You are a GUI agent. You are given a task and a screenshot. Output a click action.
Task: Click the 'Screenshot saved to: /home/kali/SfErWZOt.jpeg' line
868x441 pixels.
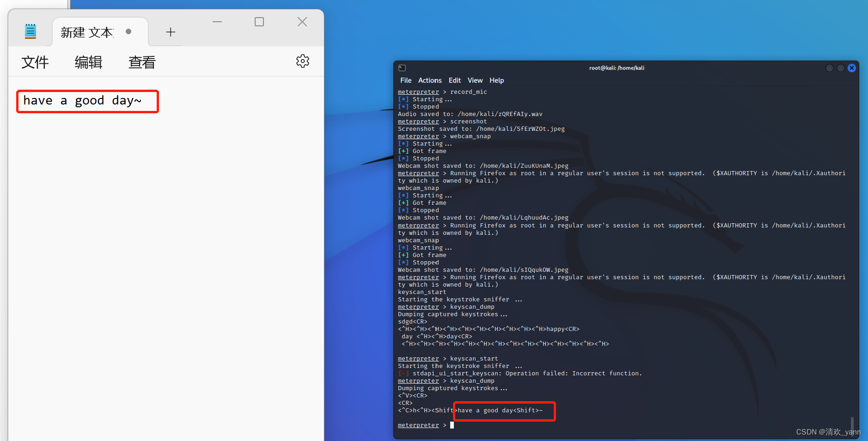(x=481, y=129)
